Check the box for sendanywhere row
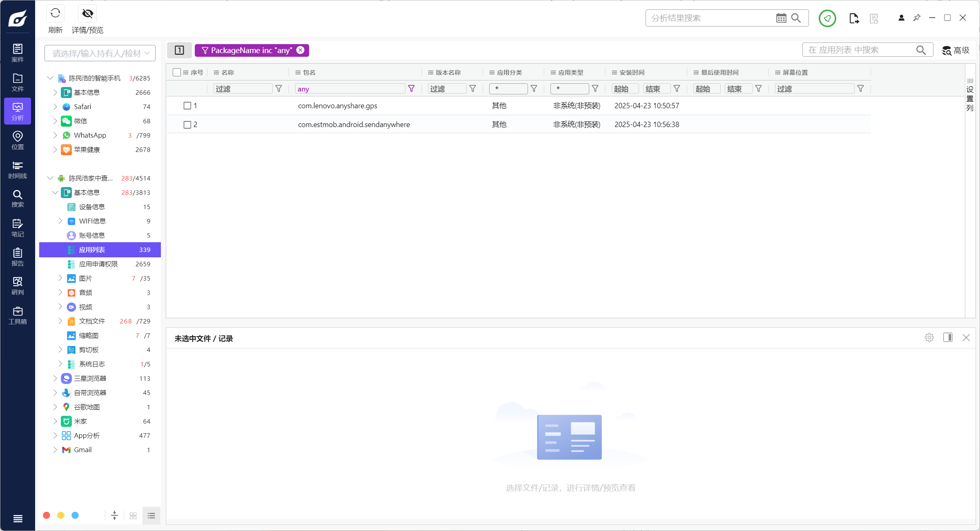Viewport: 980px width, 531px height. (187, 125)
